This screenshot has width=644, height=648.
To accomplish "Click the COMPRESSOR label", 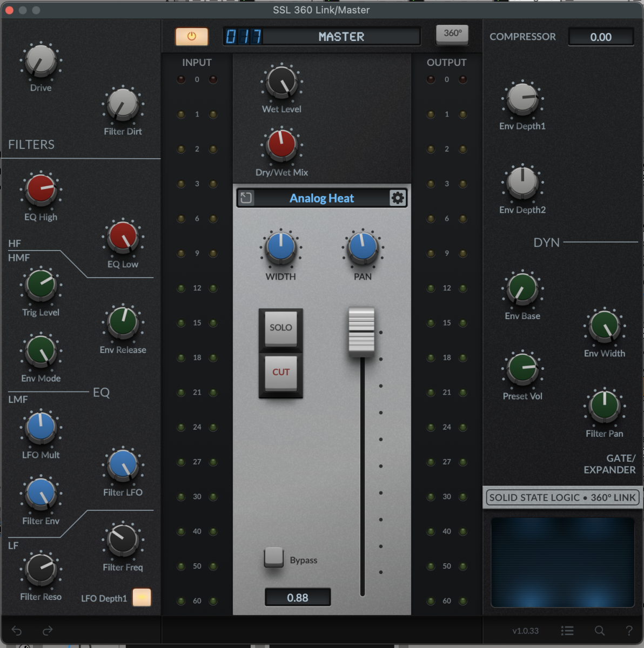I will [x=522, y=37].
